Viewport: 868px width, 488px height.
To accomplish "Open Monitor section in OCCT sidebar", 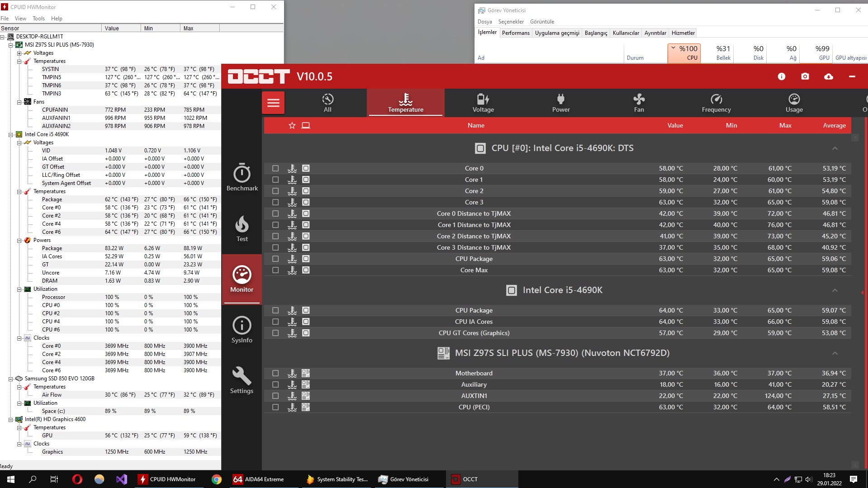I will point(242,279).
